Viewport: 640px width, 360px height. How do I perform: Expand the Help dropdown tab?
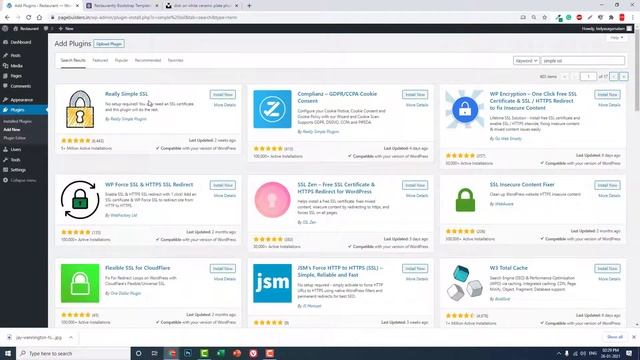(616, 38)
